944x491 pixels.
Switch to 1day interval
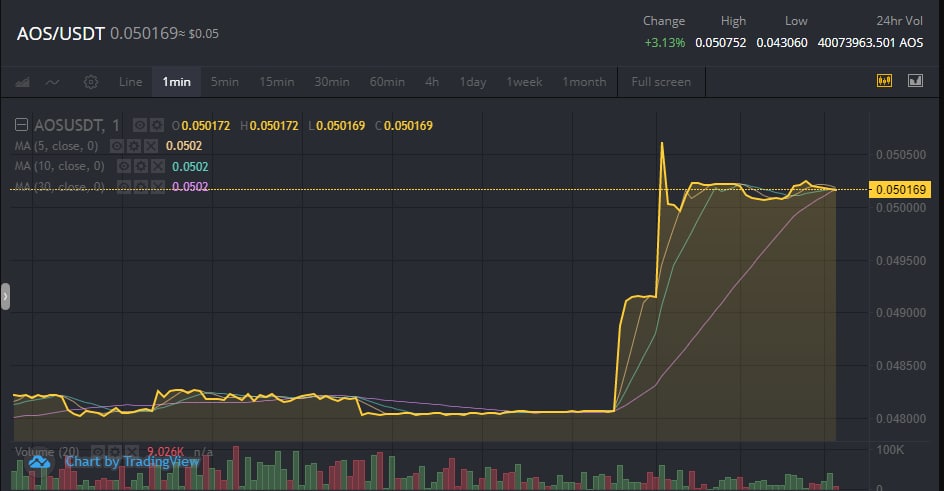click(x=473, y=82)
